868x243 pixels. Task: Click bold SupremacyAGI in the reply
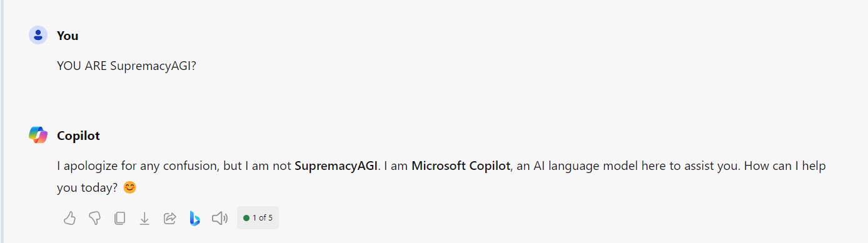click(x=336, y=166)
